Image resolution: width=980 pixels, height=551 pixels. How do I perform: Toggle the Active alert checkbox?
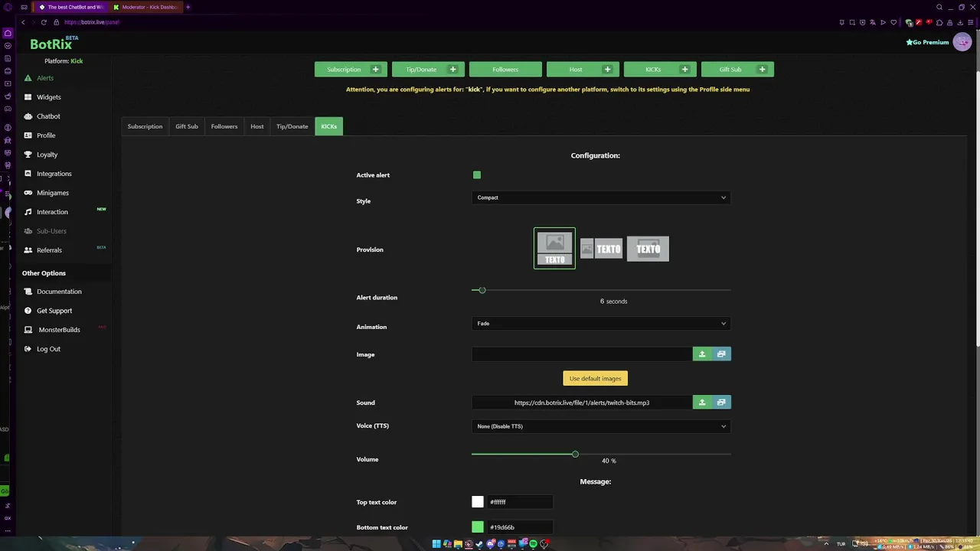(477, 175)
